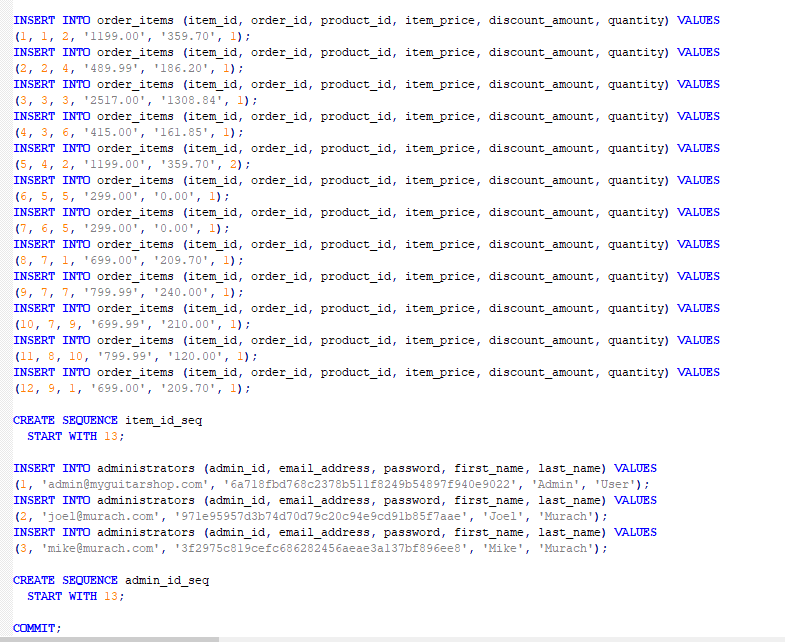Click START WITH under item_id_seq
785x642 pixels.
[62, 436]
